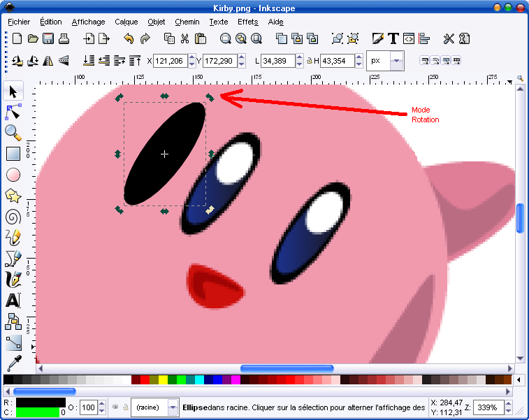Toggle the first transform-affect button (scale stroke width)

(425, 61)
